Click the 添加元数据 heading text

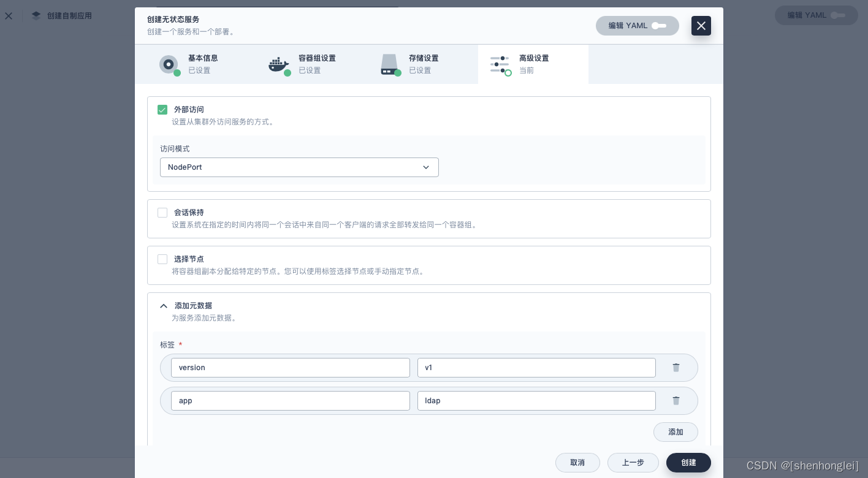[193, 306]
